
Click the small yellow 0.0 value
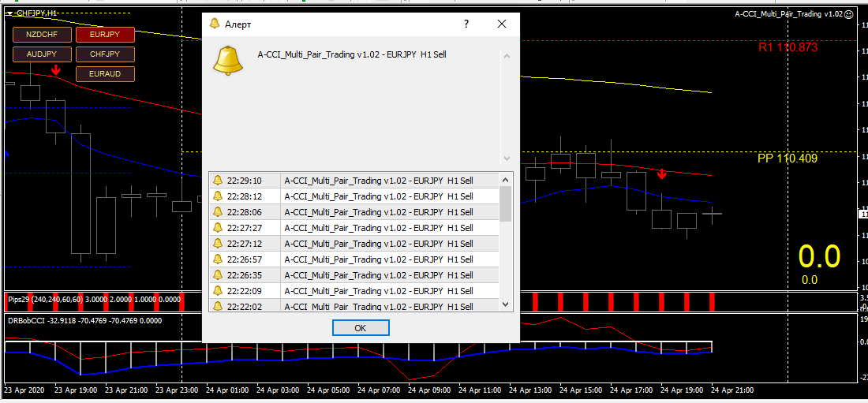point(810,280)
